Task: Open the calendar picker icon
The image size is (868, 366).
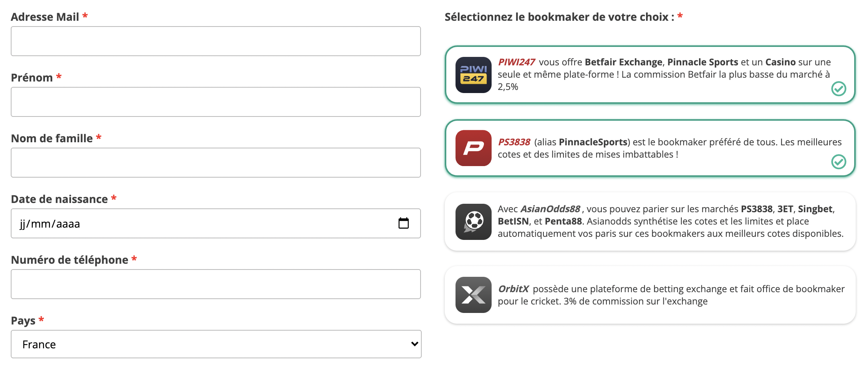Action: pyautogui.click(x=403, y=223)
